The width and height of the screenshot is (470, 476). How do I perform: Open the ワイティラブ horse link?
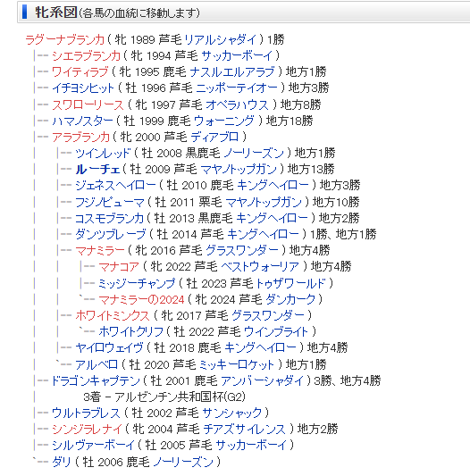[80, 72]
